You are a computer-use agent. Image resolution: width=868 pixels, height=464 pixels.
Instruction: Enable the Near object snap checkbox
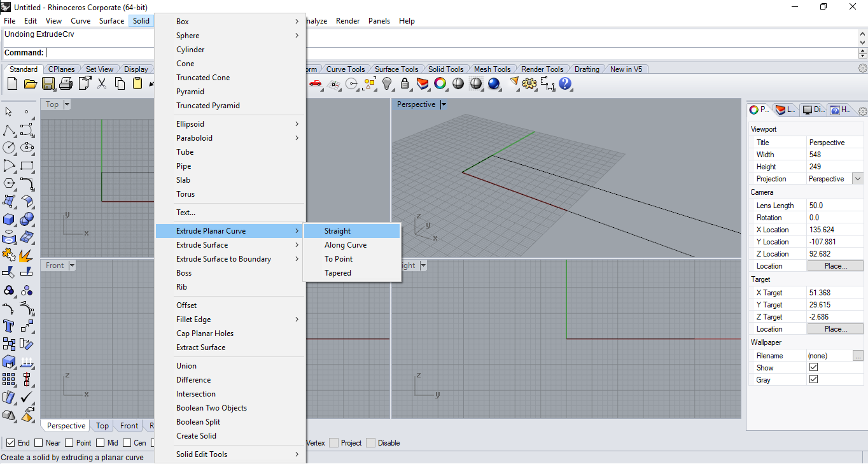coord(39,443)
